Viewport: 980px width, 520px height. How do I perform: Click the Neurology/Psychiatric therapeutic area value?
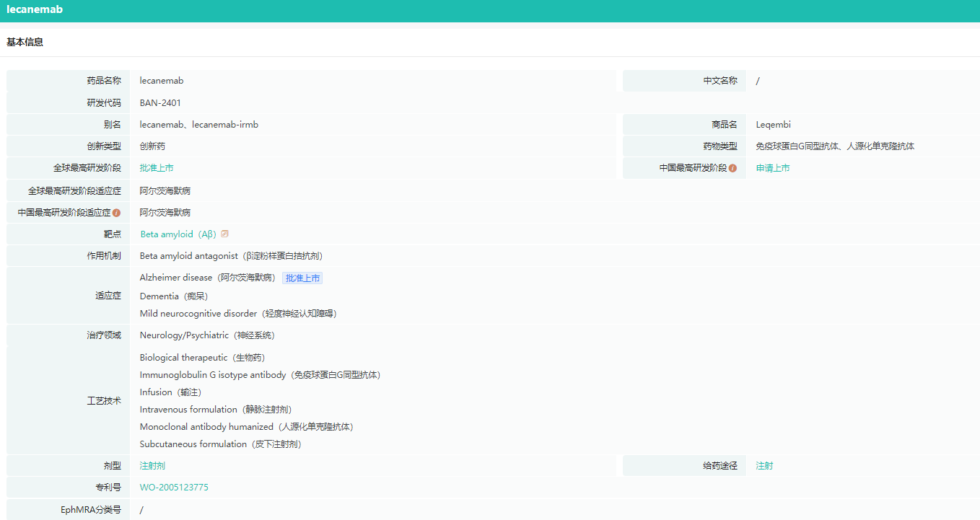point(207,335)
